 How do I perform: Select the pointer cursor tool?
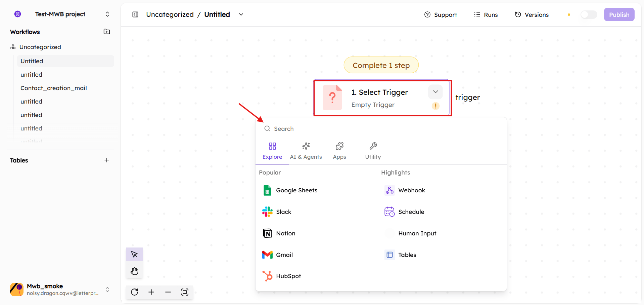[134, 254]
